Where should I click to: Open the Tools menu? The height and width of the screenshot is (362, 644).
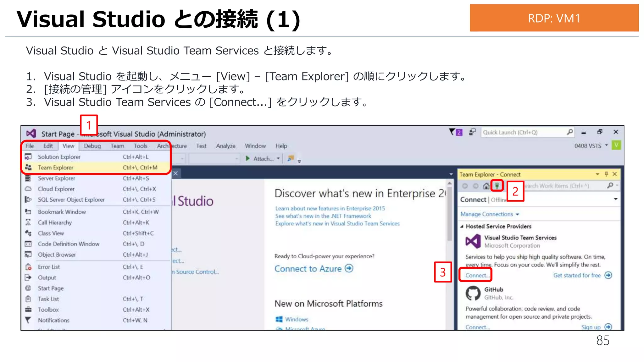140,146
